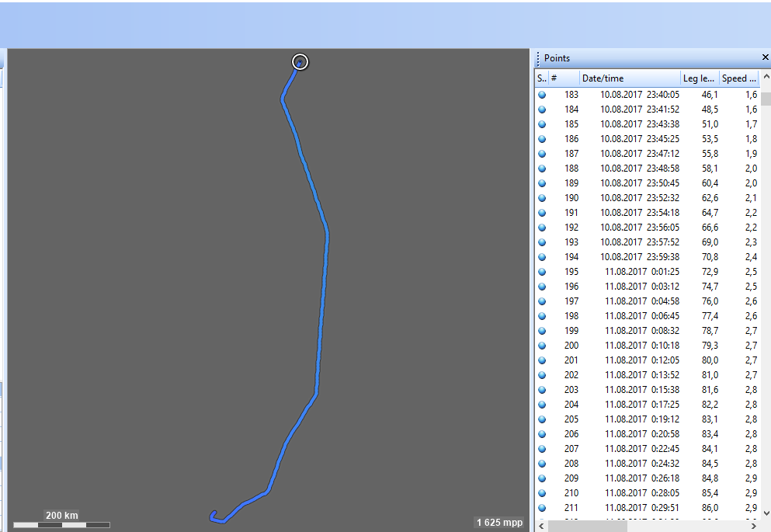Click the horizontal scrollbar left arrow
771x532 pixels.
(541, 526)
